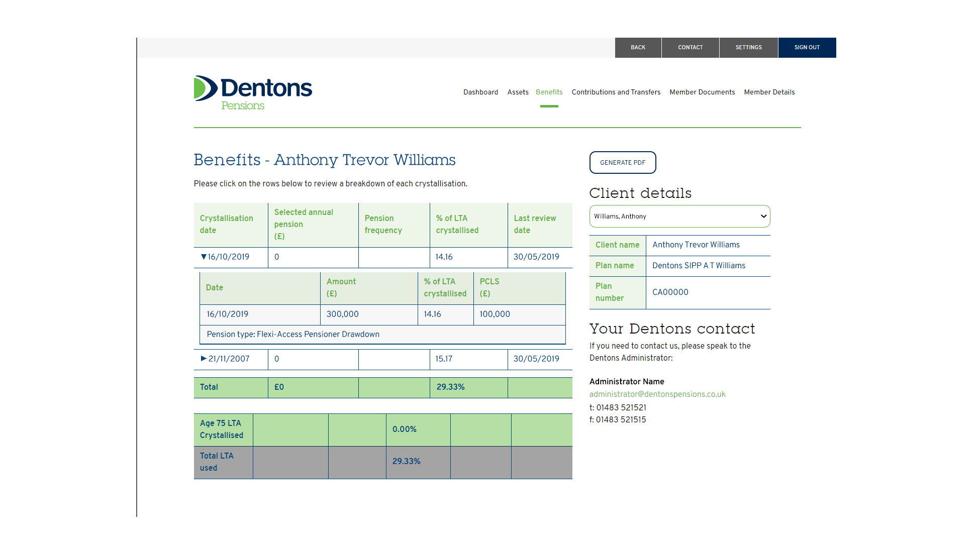Go to the Member Details tab
980x545 pixels.
click(x=769, y=92)
